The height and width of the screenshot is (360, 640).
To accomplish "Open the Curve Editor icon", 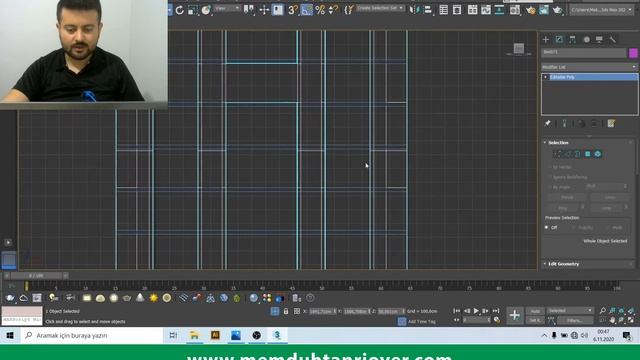I will click(486, 10).
